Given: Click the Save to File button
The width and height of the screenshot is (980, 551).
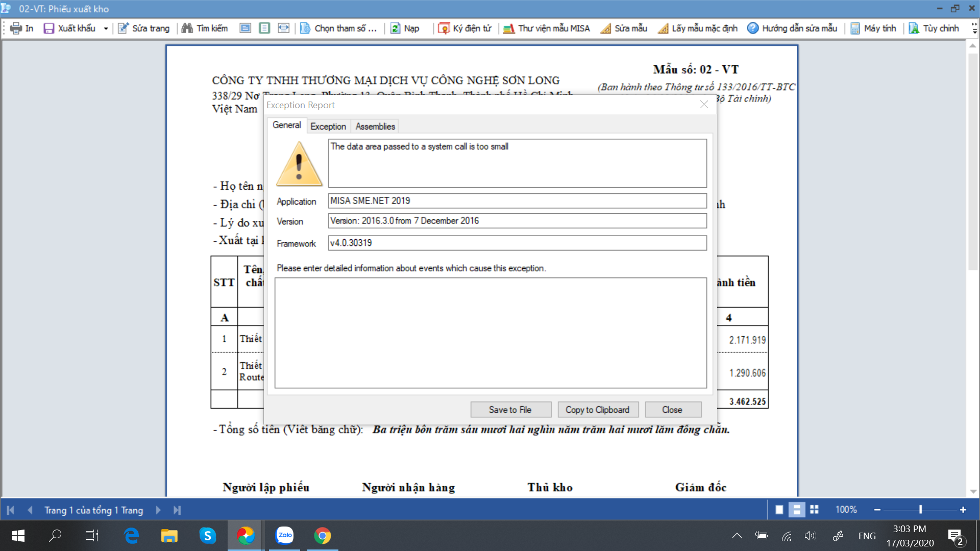Looking at the screenshot, I should [510, 410].
